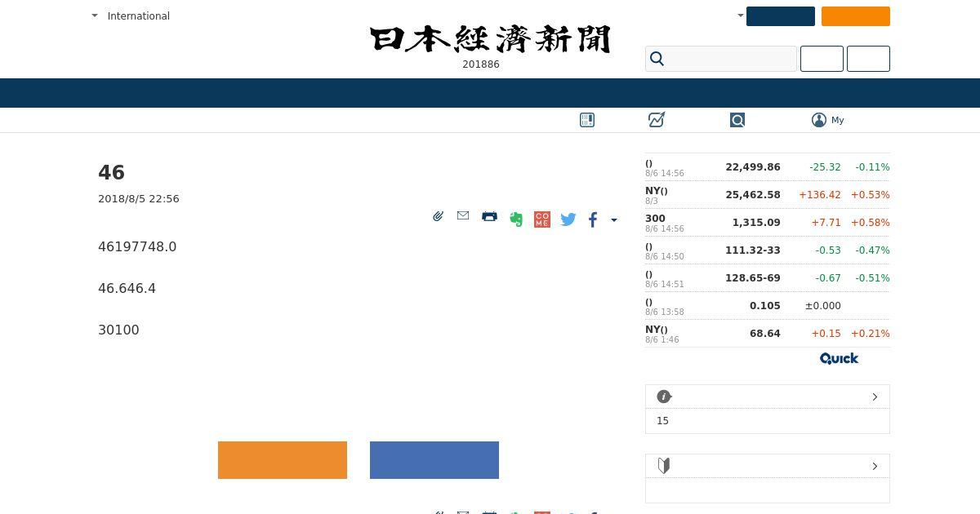Print the article with the printer icon
Viewport: 980px width, 514px height.
pyautogui.click(x=489, y=216)
